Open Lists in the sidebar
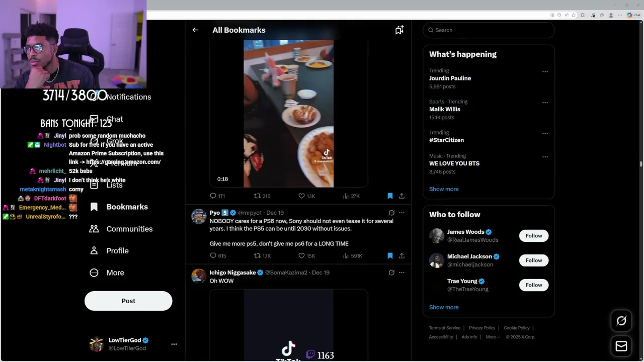Viewport: 644px width, 362px height. pyautogui.click(x=106, y=185)
